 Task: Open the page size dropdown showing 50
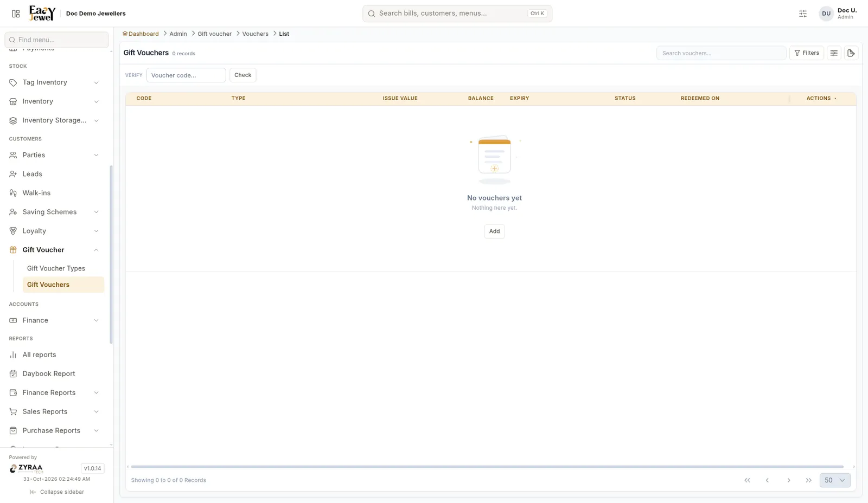click(835, 480)
